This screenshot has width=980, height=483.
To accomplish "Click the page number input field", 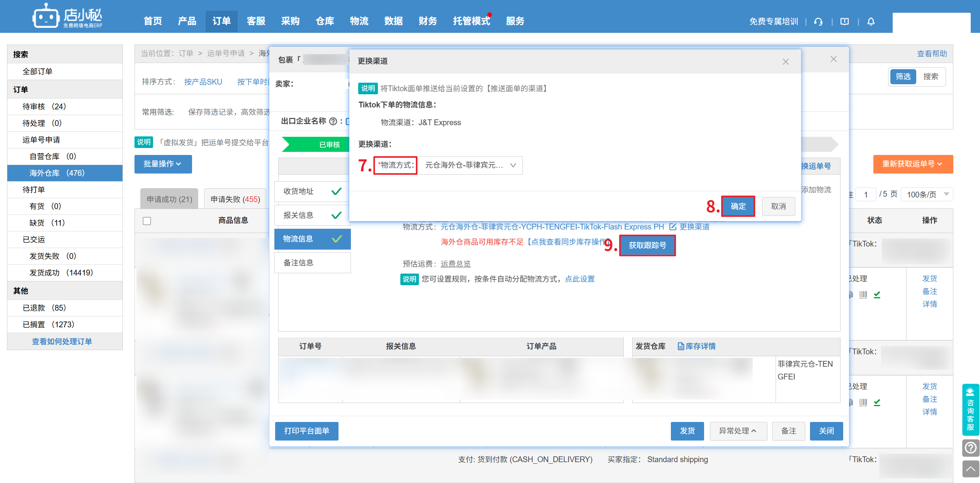I will [866, 194].
